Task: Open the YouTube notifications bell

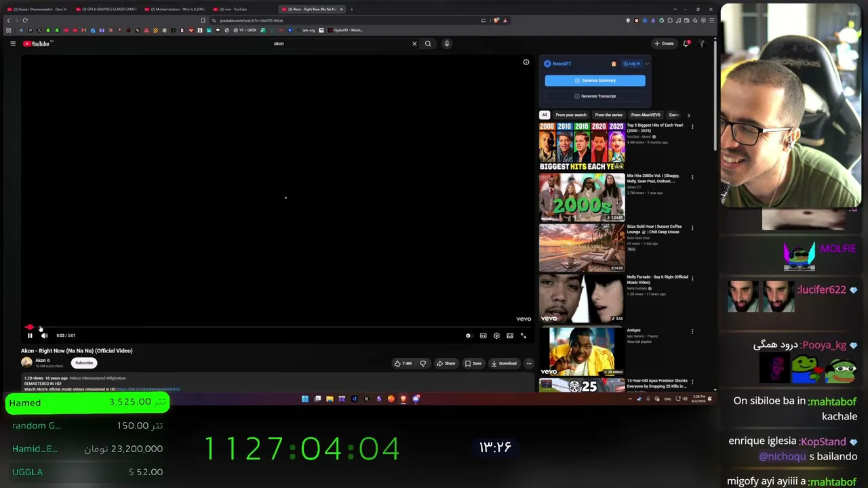Action: [686, 43]
